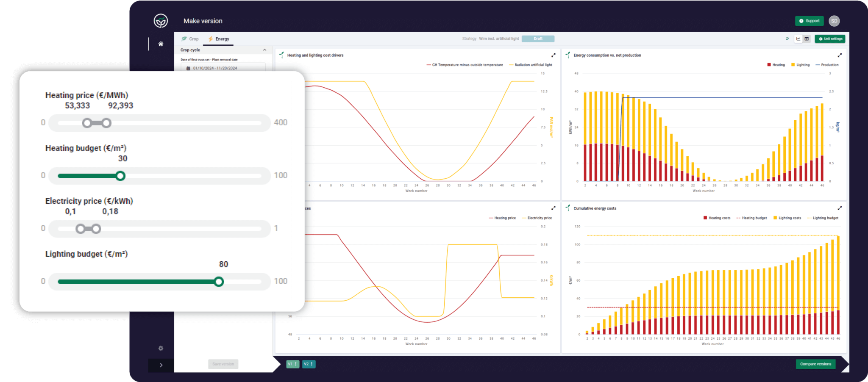Go to home via house icon
The height and width of the screenshot is (382, 868).
point(161,44)
